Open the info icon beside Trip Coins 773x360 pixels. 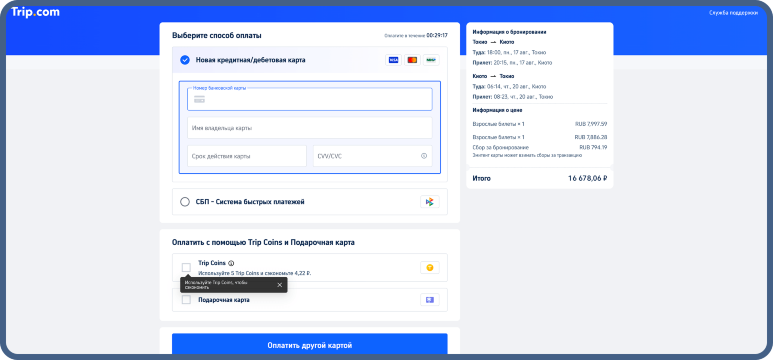[x=231, y=263]
